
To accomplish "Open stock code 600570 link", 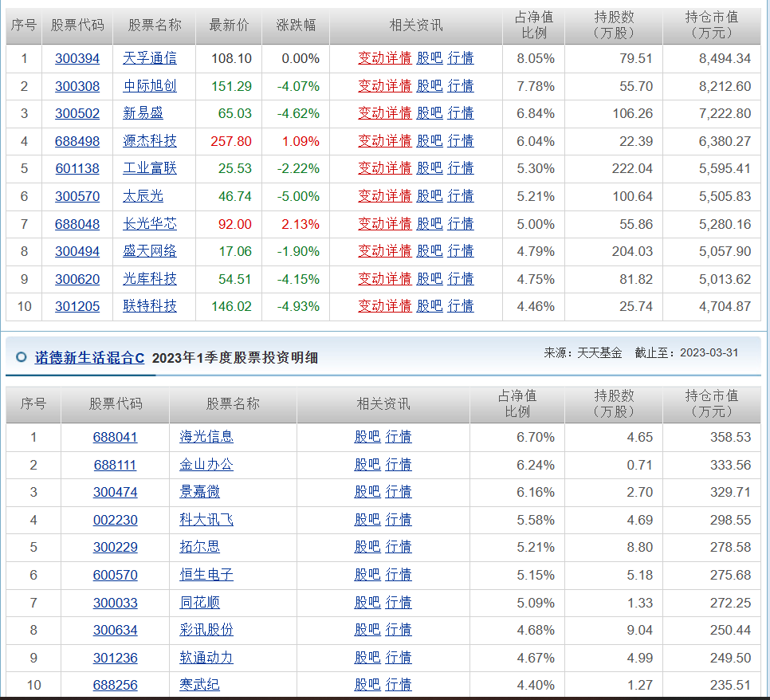I will coord(115,576).
